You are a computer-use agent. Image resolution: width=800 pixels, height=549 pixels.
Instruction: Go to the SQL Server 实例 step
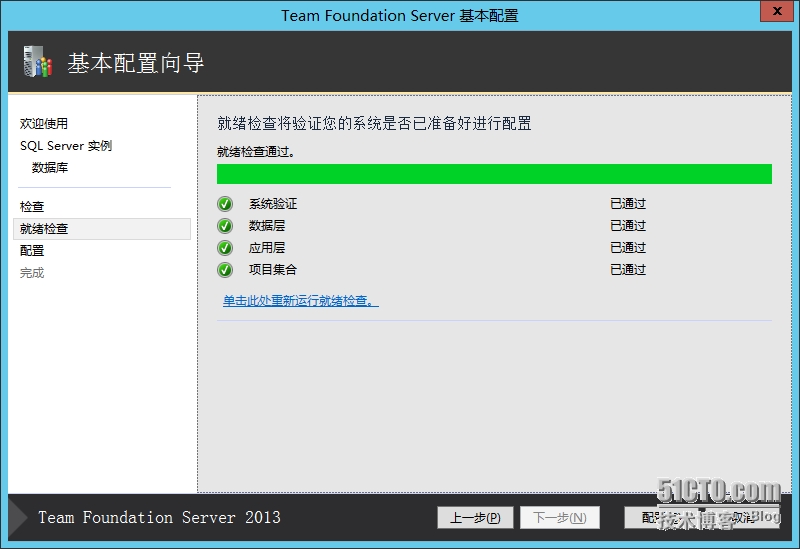click(66, 146)
